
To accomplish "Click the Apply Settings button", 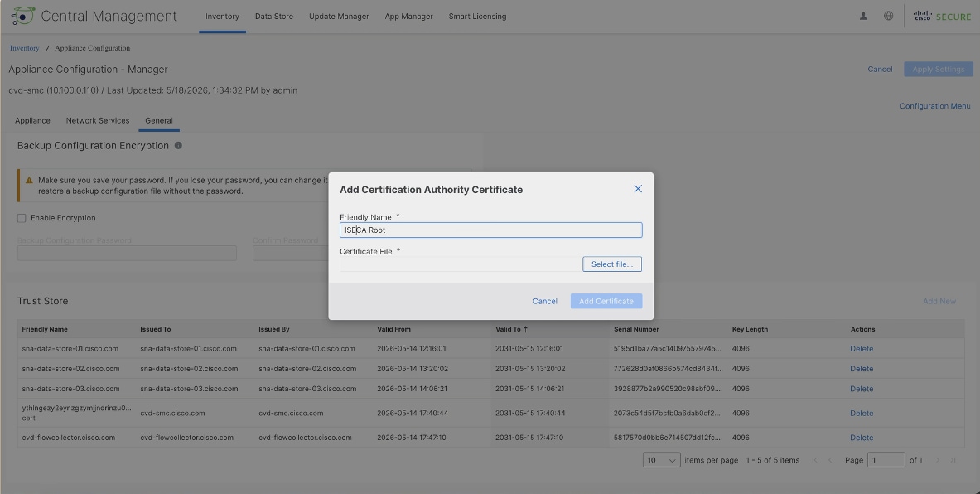I will tap(939, 70).
